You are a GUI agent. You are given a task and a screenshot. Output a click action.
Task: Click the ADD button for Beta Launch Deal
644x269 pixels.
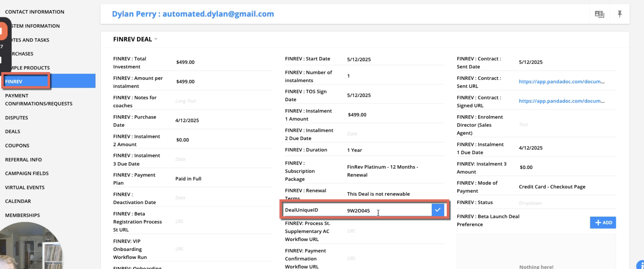tap(603, 223)
